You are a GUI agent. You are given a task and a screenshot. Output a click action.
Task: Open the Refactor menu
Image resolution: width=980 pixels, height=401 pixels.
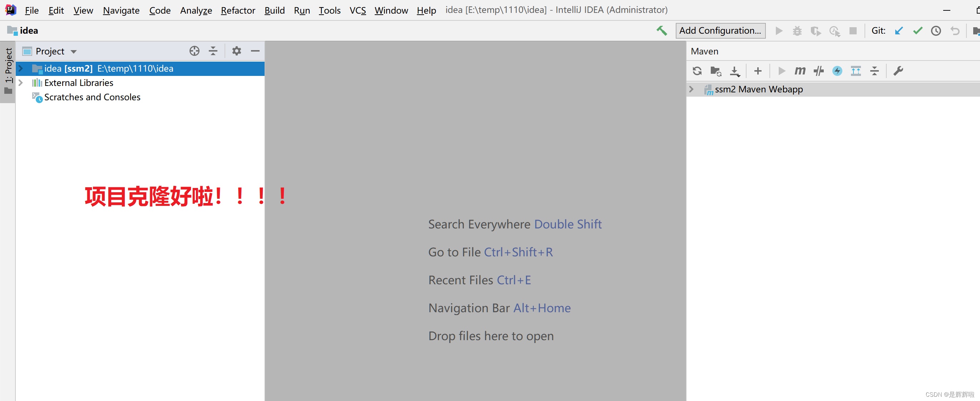pos(238,10)
